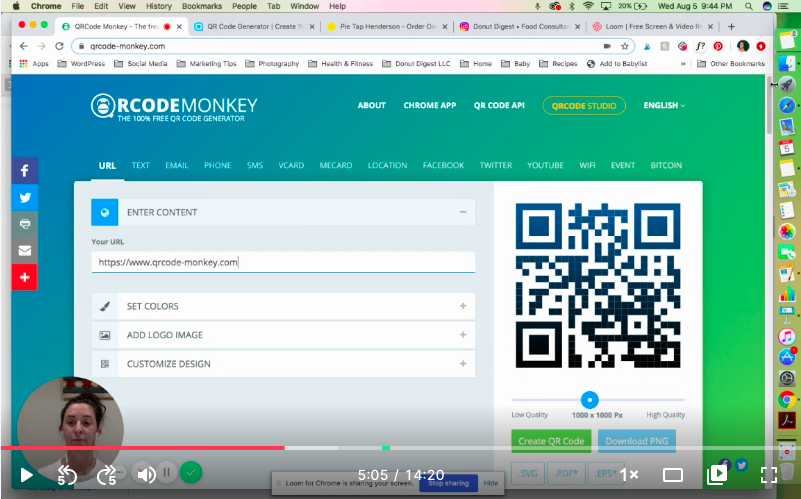Click the QRCode Monkey logo
The height and width of the screenshot is (499, 801).
tap(174, 107)
